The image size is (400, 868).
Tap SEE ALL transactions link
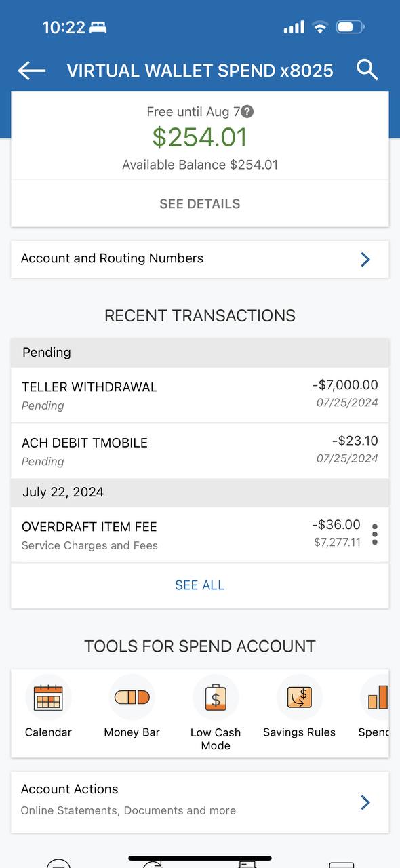tap(200, 585)
